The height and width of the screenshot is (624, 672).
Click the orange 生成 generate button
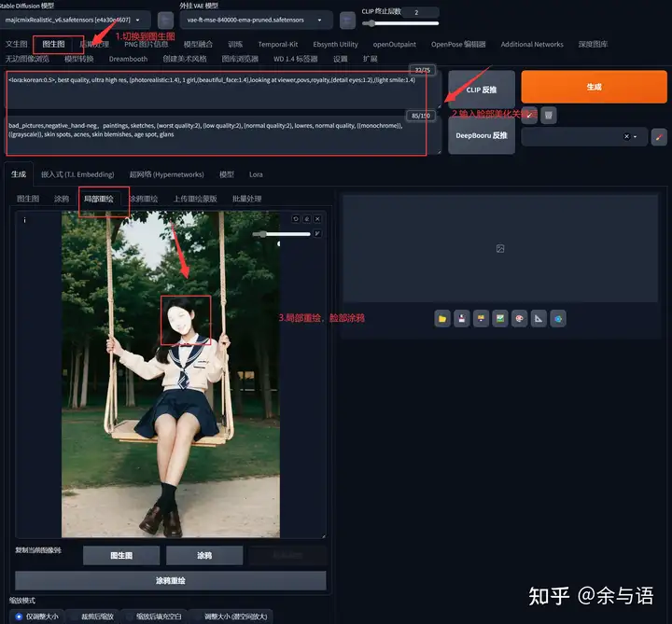(x=594, y=87)
